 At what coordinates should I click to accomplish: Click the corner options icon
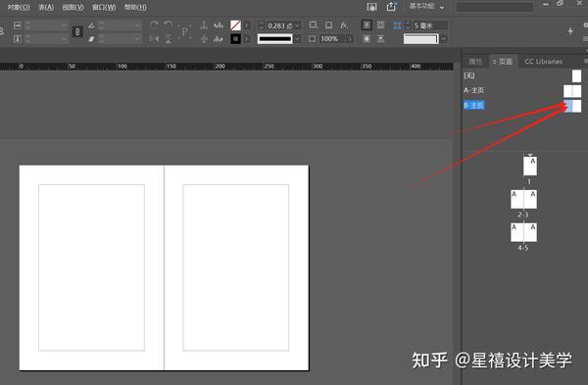point(397,25)
